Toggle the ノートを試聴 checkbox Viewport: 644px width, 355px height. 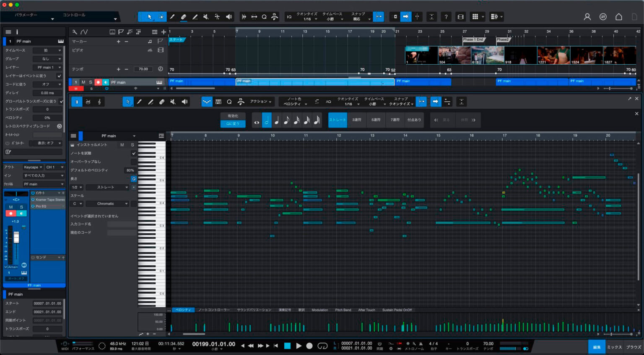pos(134,153)
